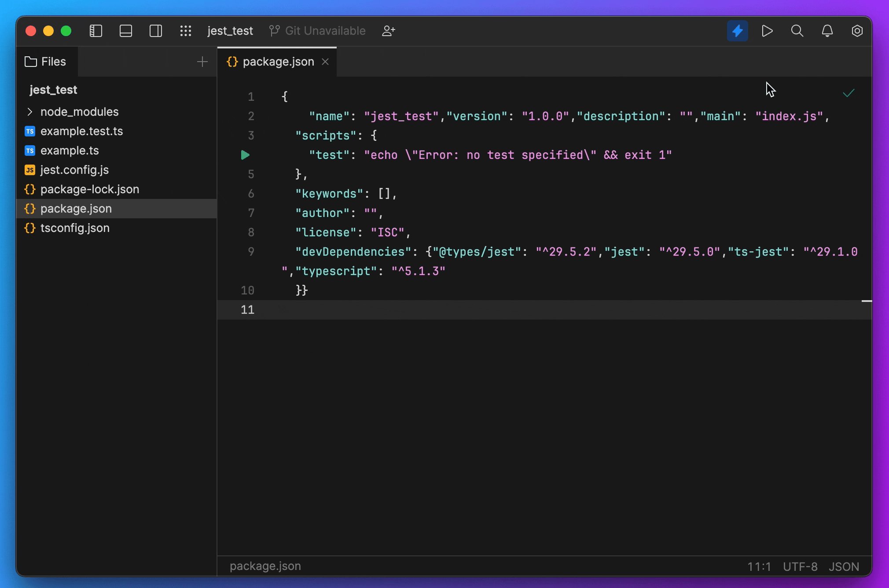Open the Zed AI assistant lightning icon
This screenshot has height=588, width=889.
tap(737, 31)
